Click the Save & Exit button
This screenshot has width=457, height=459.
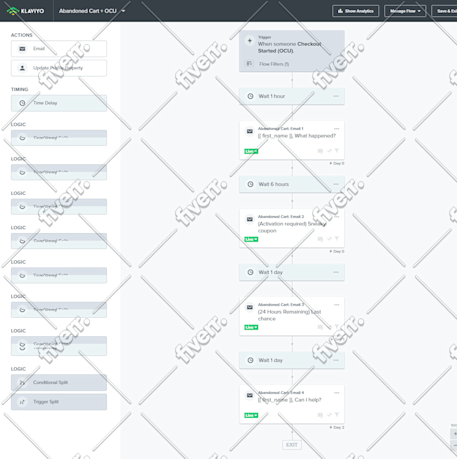click(x=445, y=11)
